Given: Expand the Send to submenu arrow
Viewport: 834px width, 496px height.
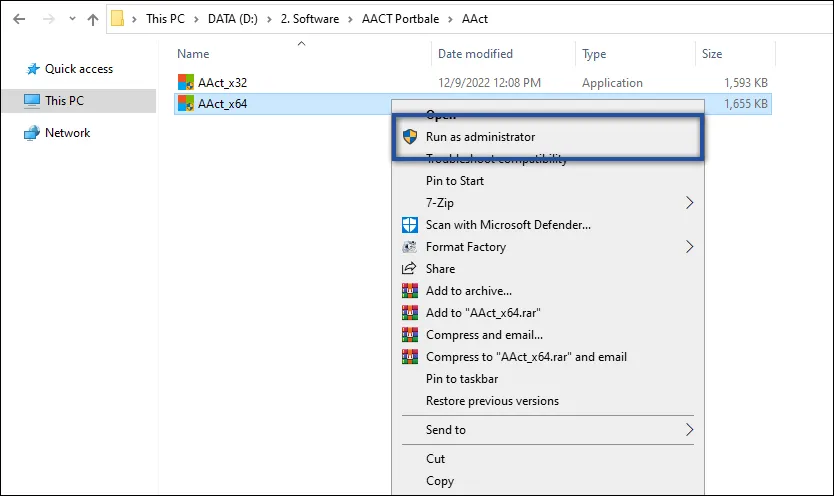Looking at the screenshot, I should [x=689, y=430].
